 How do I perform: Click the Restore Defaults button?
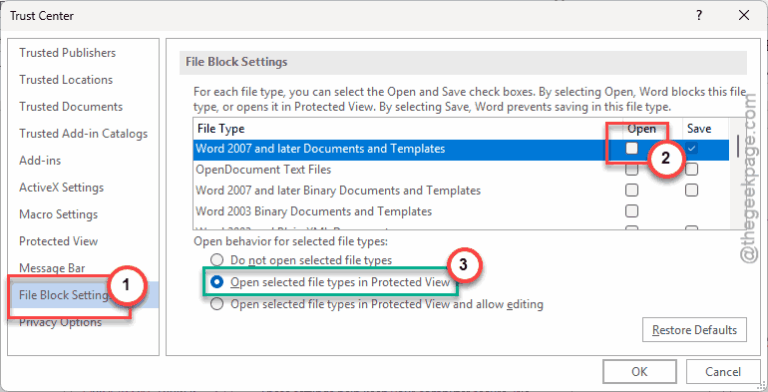pyautogui.click(x=695, y=330)
